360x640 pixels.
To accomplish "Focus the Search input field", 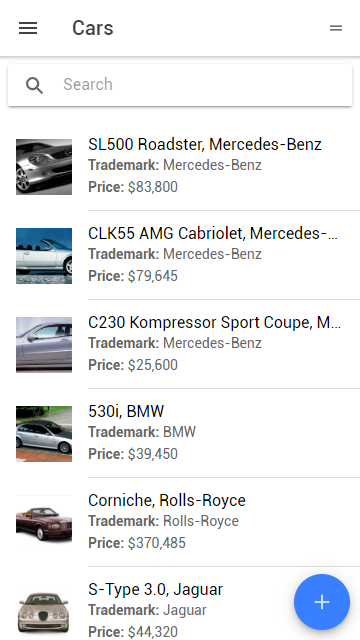I will pyautogui.click(x=180, y=85).
